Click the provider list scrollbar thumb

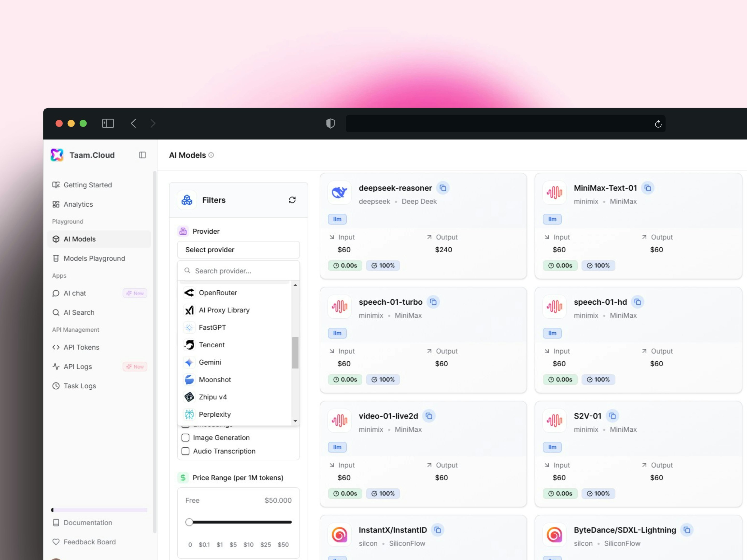(295, 353)
